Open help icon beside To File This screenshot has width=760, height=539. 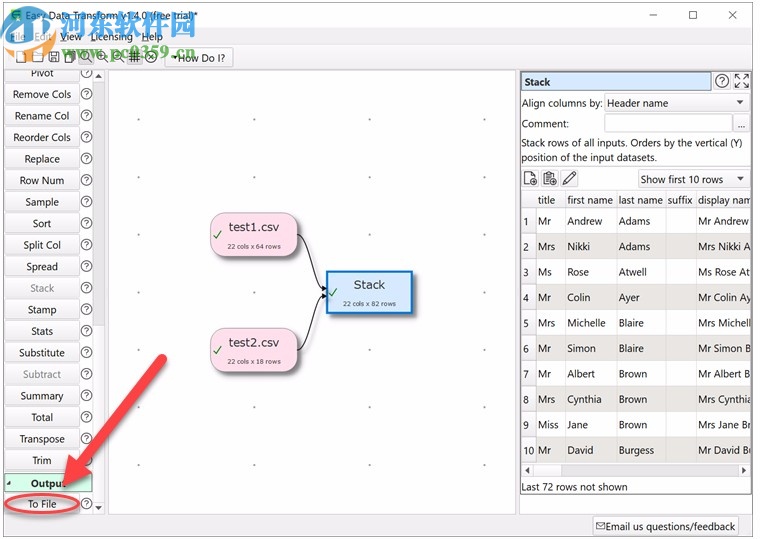point(86,504)
